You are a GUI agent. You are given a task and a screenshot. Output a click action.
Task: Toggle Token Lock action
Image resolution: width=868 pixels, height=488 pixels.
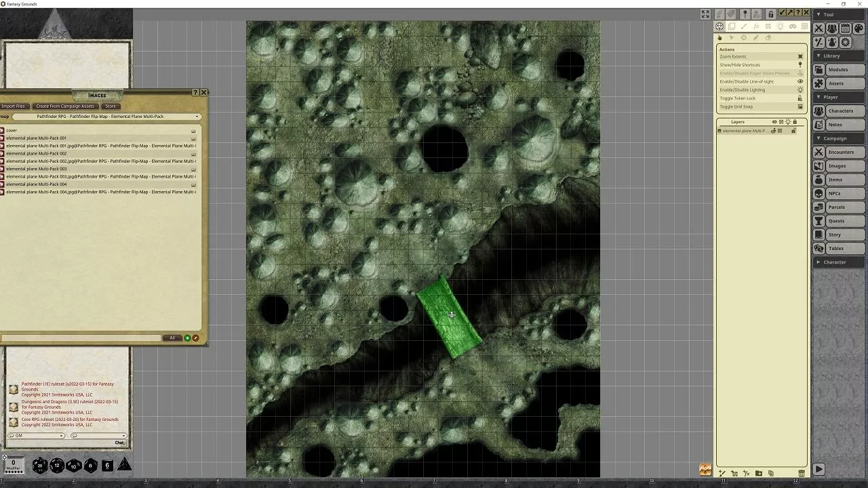(x=762, y=98)
